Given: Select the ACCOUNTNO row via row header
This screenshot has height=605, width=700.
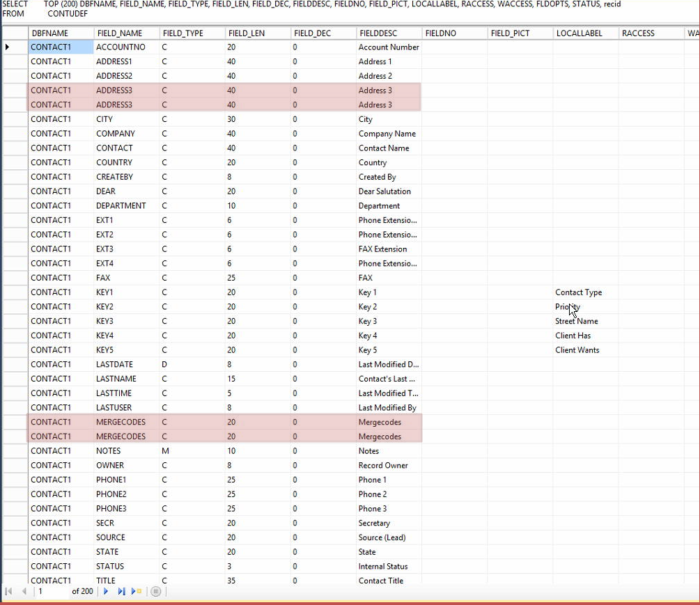Looking at the screenshot, I should [x=14, y=47].
